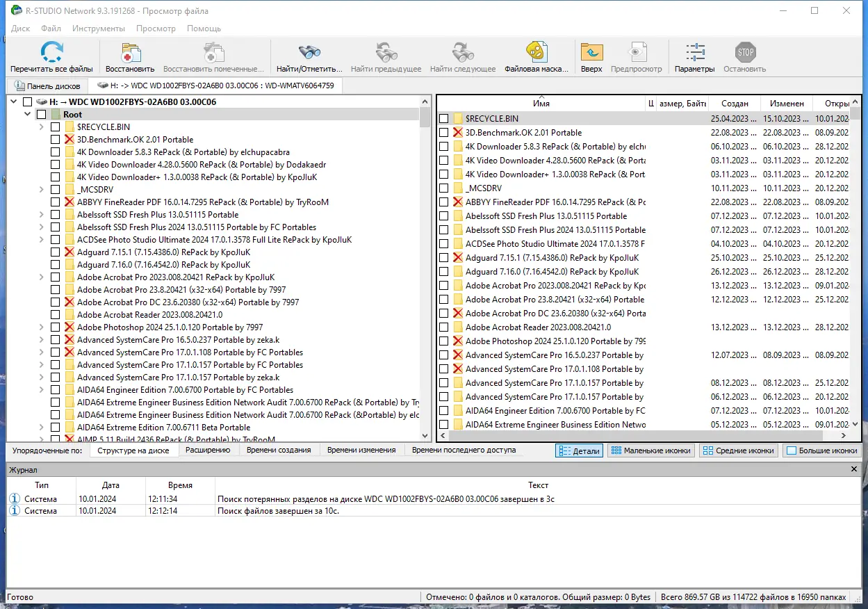Click the Восстановить recover icon

click(130, 52)
